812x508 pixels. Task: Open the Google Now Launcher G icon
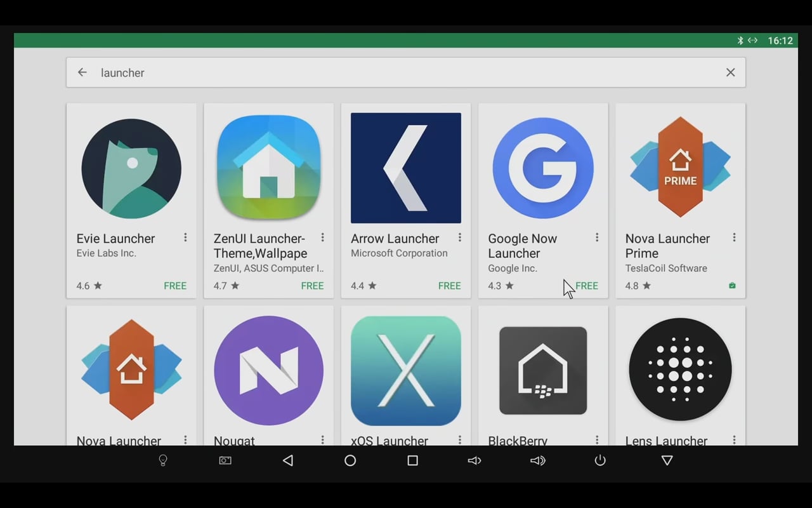[543, 168]
